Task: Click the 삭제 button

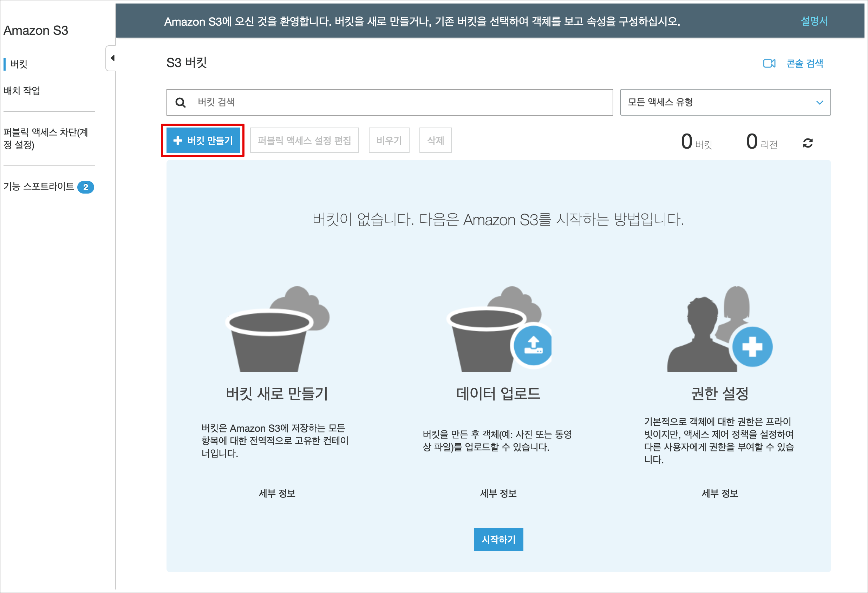Action: pyautogui.click(x=435, y=141)
